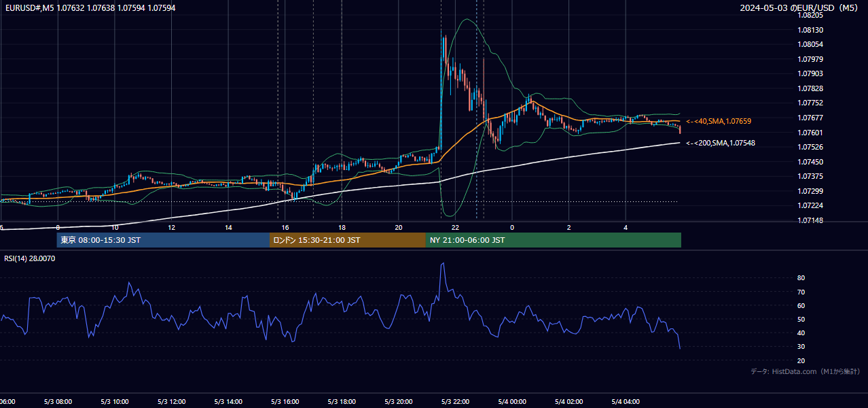
Task: Click bottom time label 5/3 12:00
Action: [x=171, y=402]
